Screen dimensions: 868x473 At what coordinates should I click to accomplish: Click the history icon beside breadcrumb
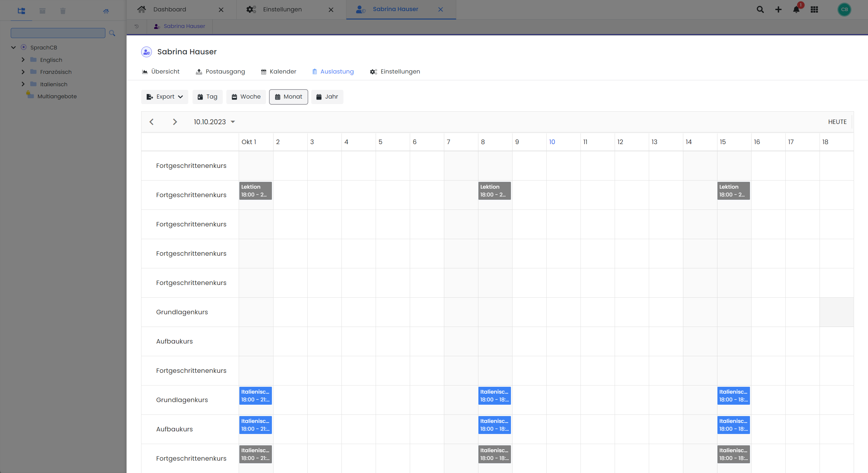137,26
